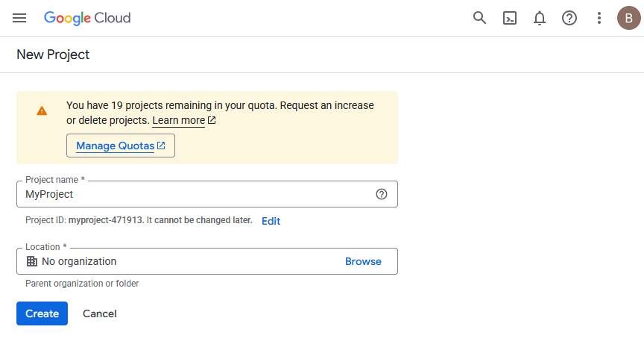Click inside the Project name field
Screen dimensions: 644x359
(207, 194)
